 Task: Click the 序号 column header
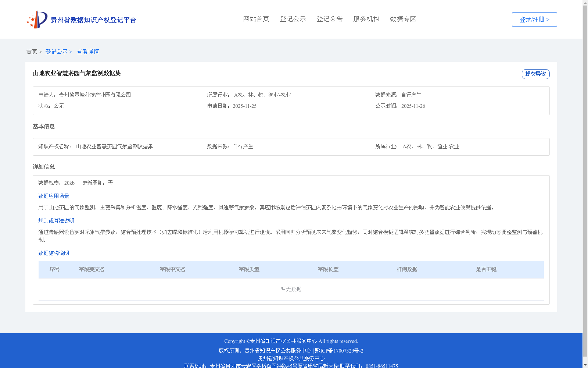pyautogui.click(x=55, y=269)
